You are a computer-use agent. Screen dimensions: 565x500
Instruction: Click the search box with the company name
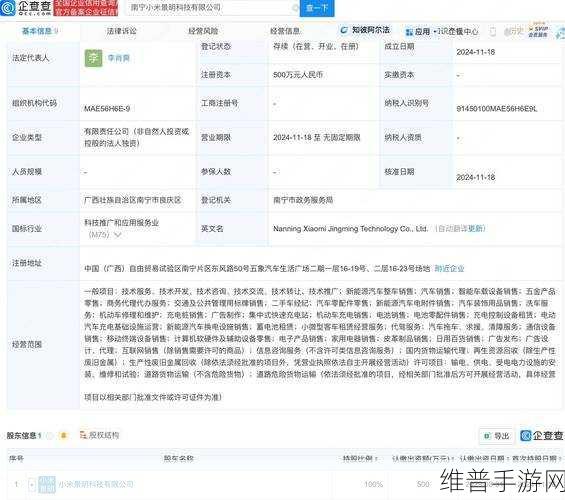pos(213,8)
